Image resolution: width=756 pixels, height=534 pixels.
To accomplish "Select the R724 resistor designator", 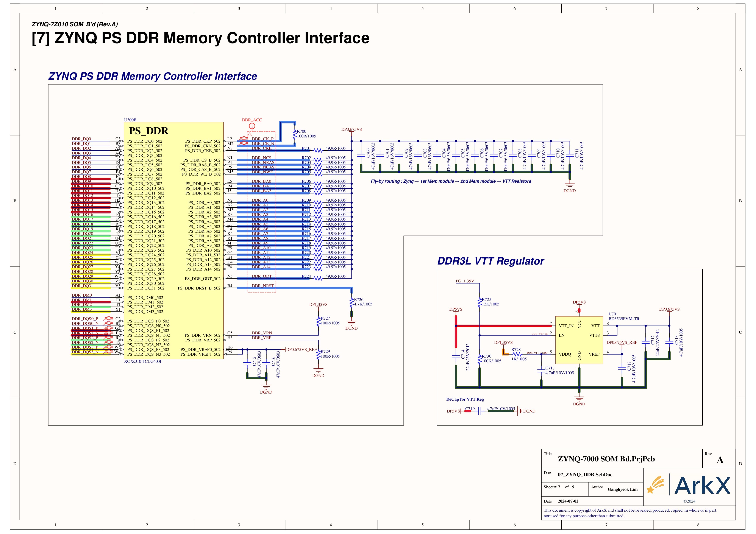I will [306, 276].
